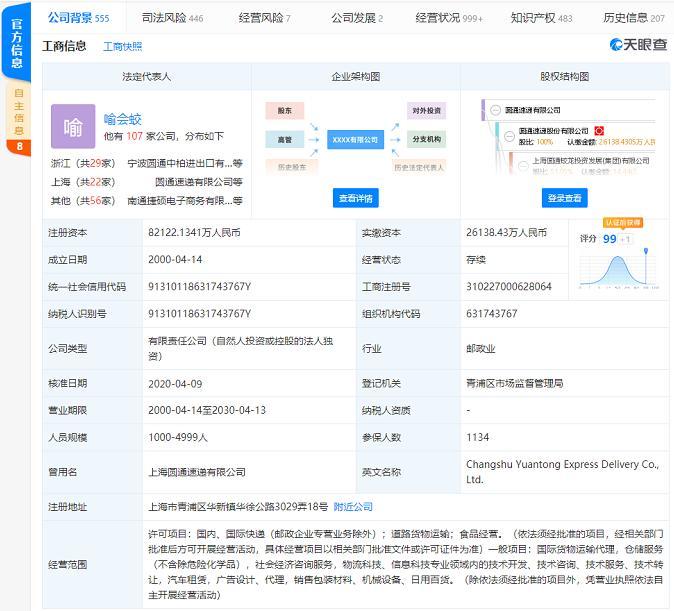Open the 公司背景 555 tab
Image resolution: width=674 pixels, height=611 pixels.
(x=78, y=18)
